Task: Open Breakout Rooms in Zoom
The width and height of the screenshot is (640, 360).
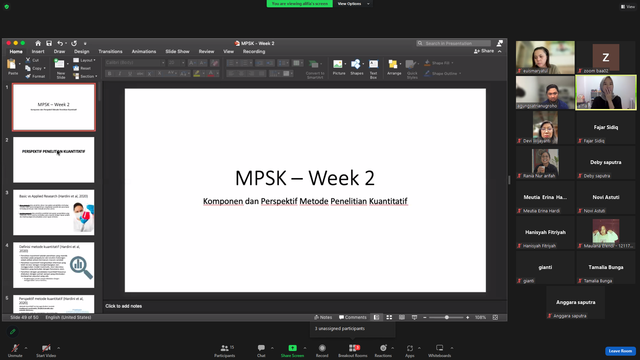Action: [353, 351]
